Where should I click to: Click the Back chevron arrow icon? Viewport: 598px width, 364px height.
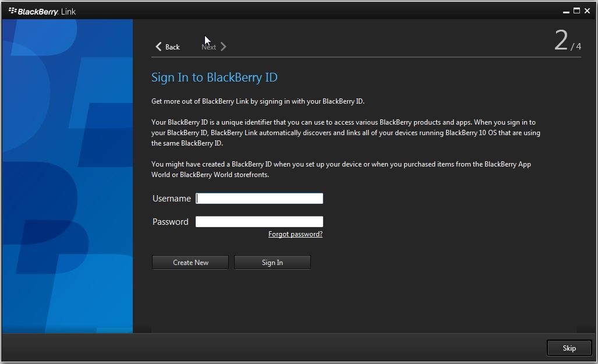(158, 47)
